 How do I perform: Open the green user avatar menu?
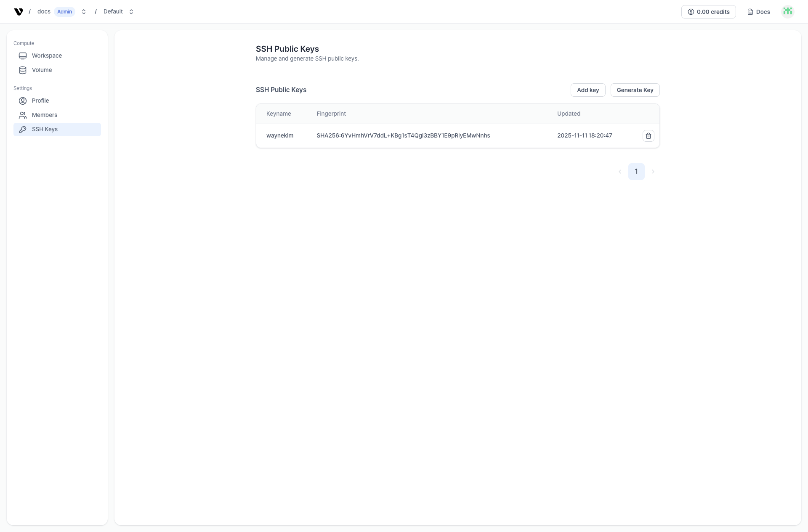(787, 11)
